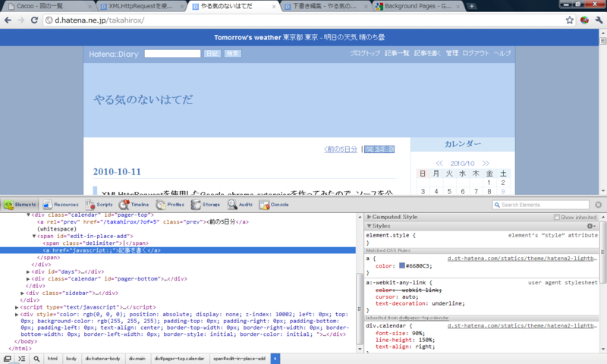This screenshot has width=607, height=364.
Task: Click the Search Elements field
Action: [541, 205]
